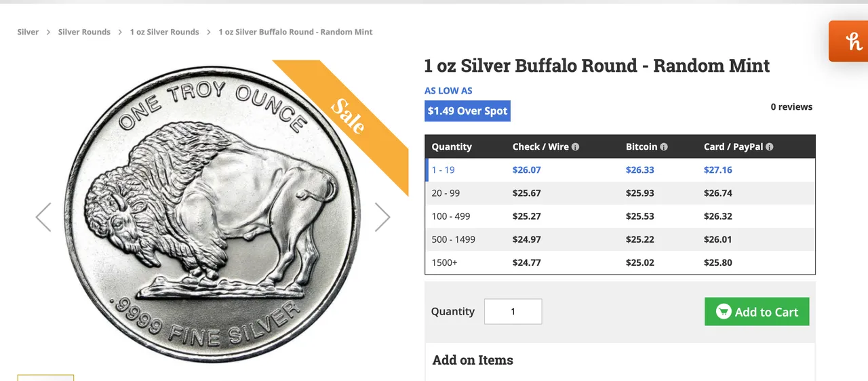Viewport: 868px width, 381px height.
Task: Click the 0 reviews link
Action: click(x=791, y=106)
